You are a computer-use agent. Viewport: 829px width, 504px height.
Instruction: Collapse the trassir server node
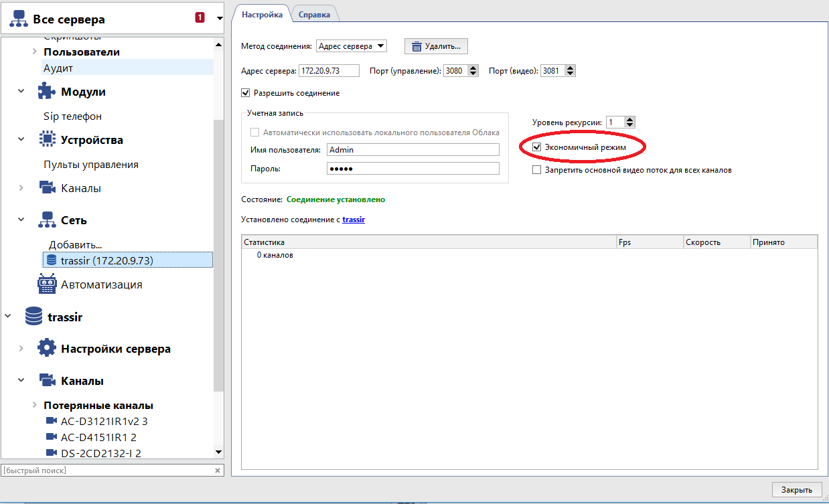click(8, 317)
